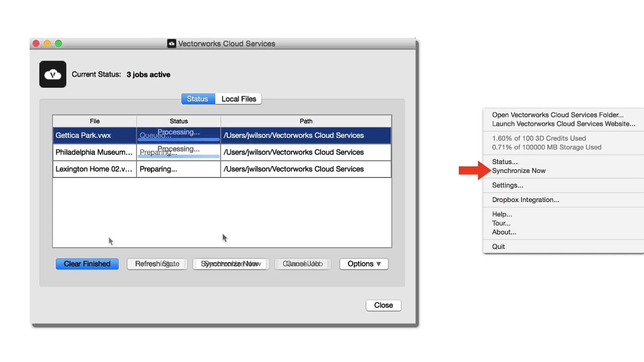
Task: Click the '3 jobs active' status text
Action: point(148,74)
